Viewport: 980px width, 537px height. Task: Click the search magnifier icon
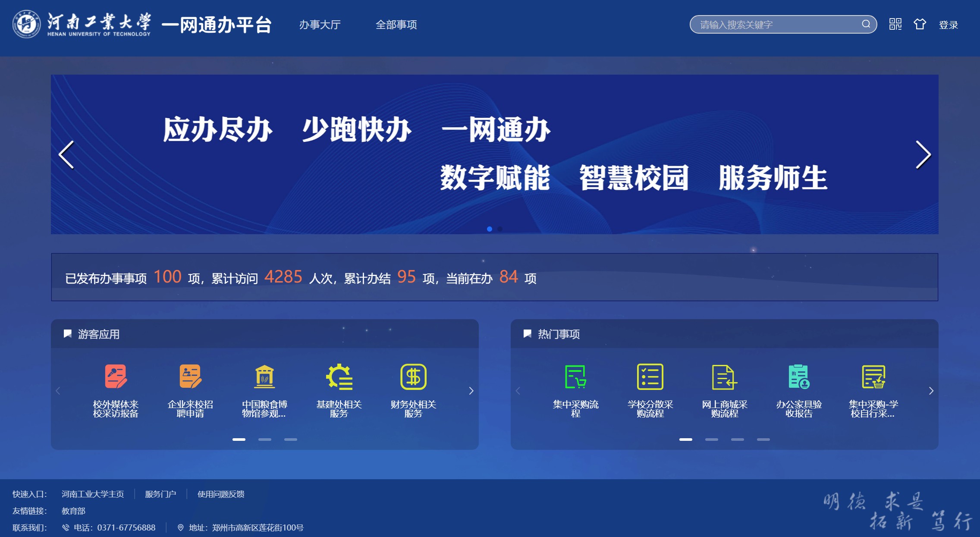[866, 24]
